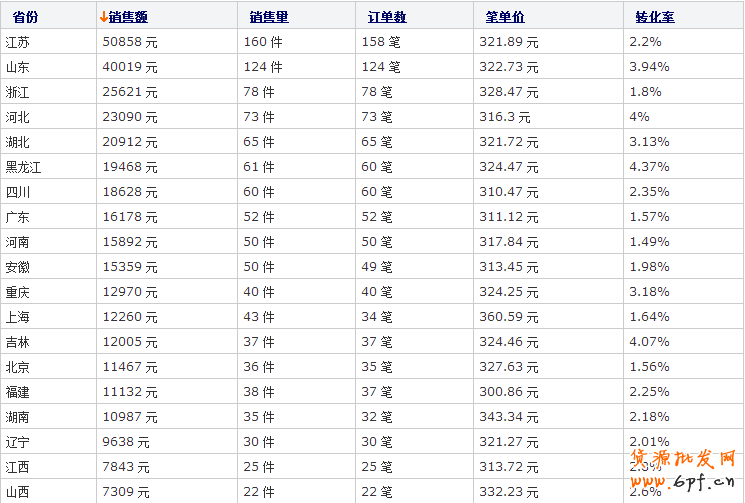Click the 订单数 column header link
This screenshot has height=503, width=745.
click(x=387, y=17)
